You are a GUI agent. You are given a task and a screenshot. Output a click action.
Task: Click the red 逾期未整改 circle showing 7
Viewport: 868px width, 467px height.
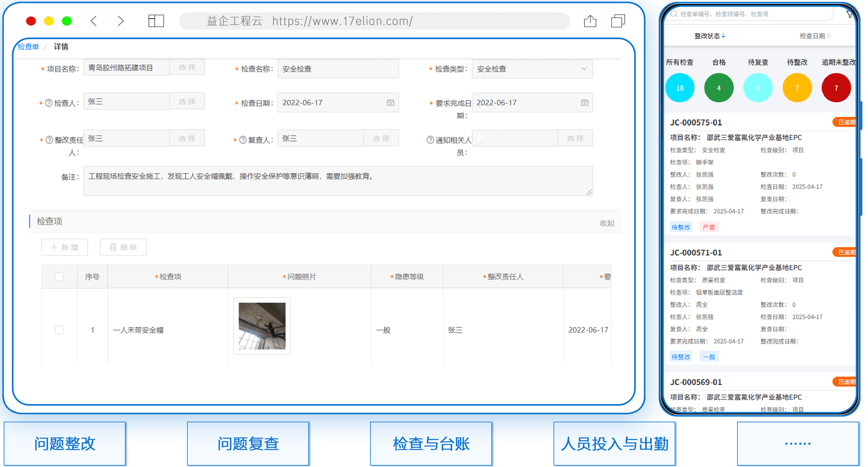click(x=836, y=88)
